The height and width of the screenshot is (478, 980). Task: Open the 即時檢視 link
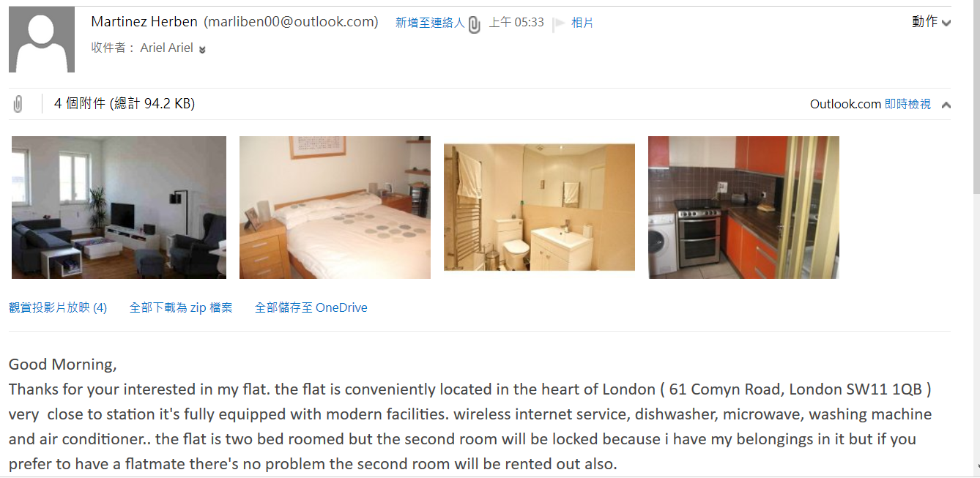pos(907,104)
